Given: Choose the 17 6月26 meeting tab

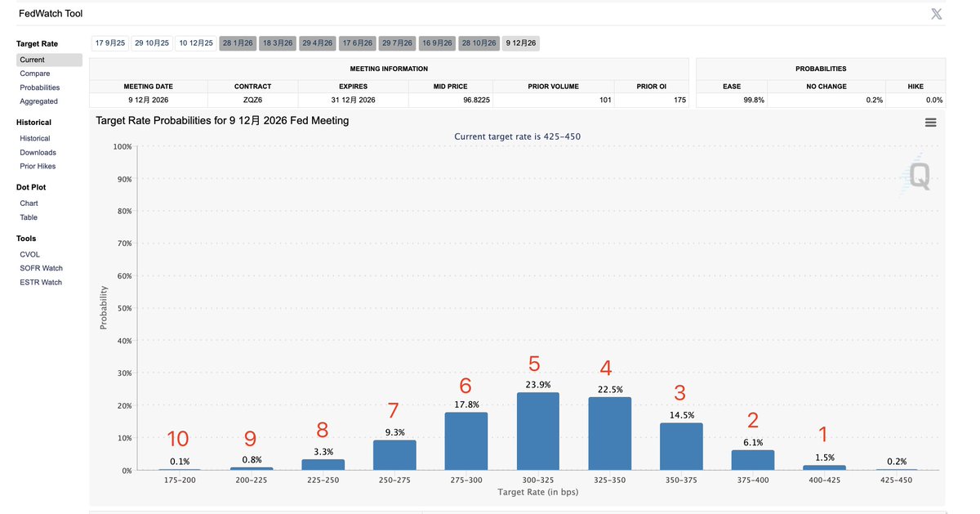Looking at the screenshot, I should click(x=358, y=42).
